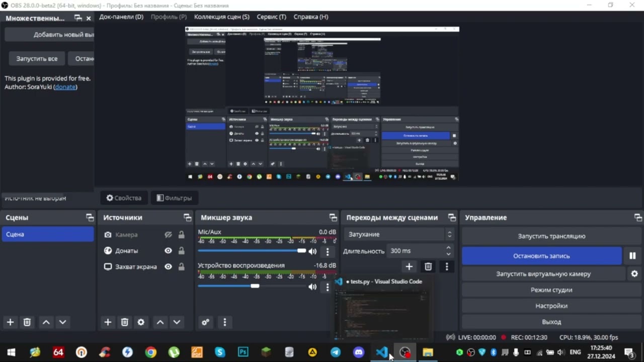
Task: Open advanced audio properties gear in Микшер звука
Action: point(205,322)
